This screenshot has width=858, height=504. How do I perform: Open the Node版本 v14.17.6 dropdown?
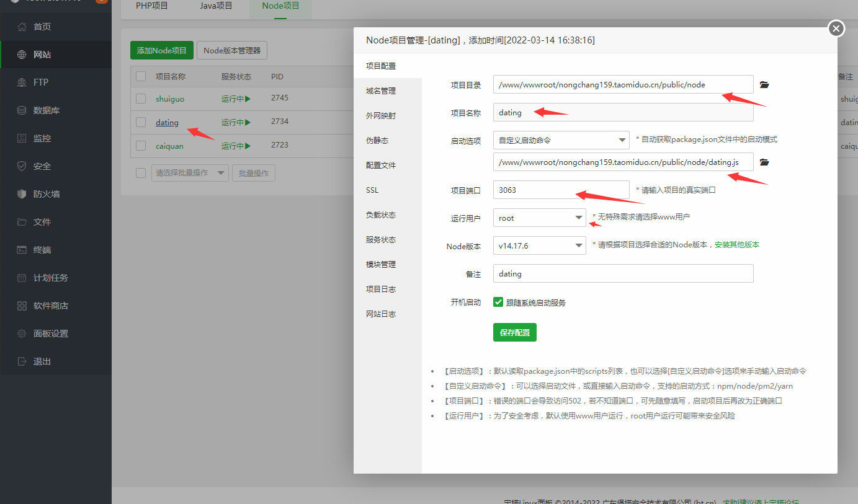pos(539,245)
